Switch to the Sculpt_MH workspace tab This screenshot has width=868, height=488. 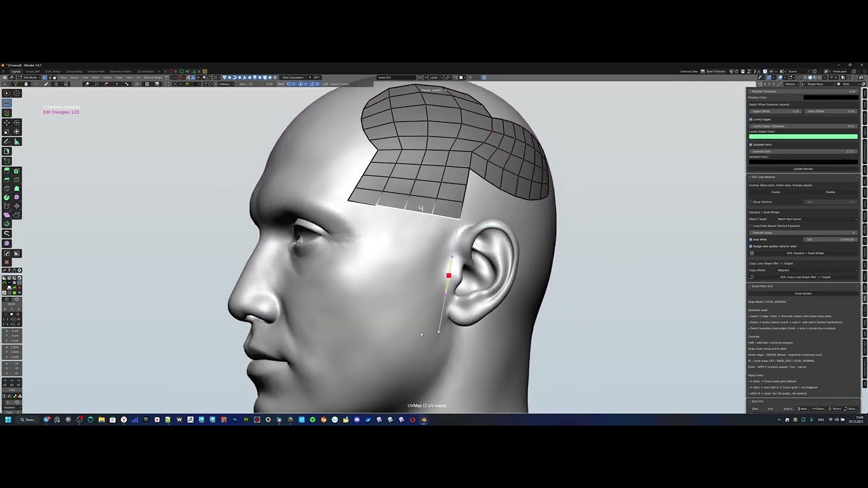pos(33,71)
